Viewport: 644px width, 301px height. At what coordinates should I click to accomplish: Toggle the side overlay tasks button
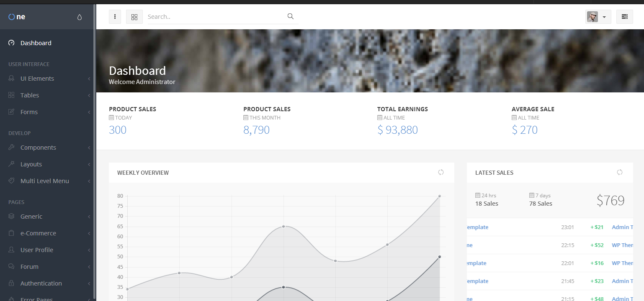click(x=625, y=17)
